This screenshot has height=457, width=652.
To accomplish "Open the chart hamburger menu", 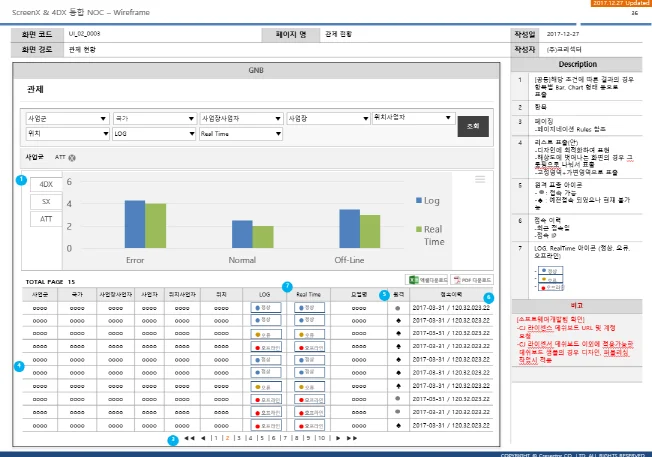I will pyautogui.click(x=481, y=180).
